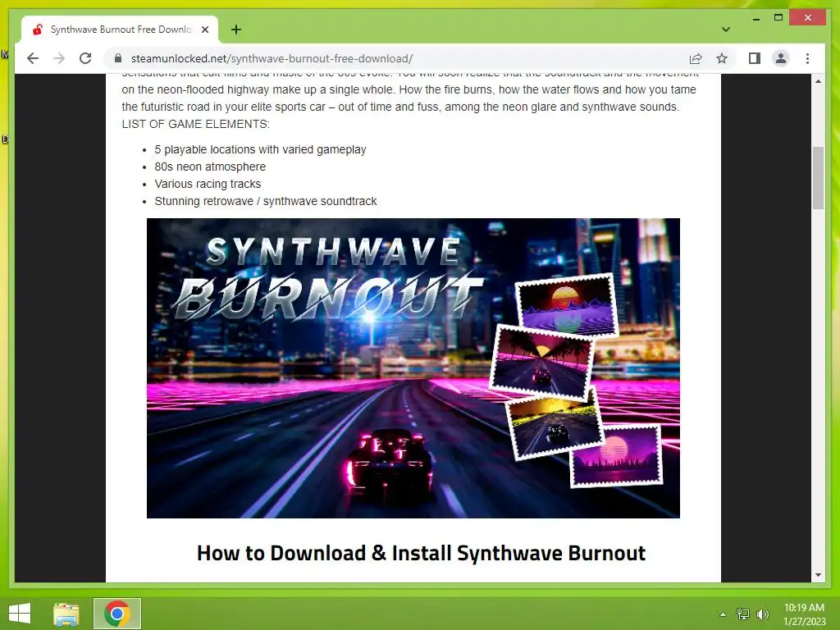Reload the current page
Screen dimensions: 840x630
(x=85, y=58)
